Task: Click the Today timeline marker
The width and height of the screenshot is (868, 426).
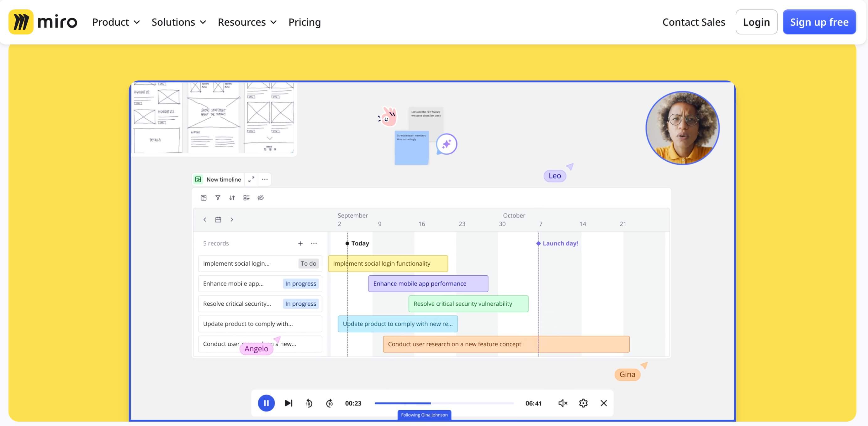Action: [357, 243]
